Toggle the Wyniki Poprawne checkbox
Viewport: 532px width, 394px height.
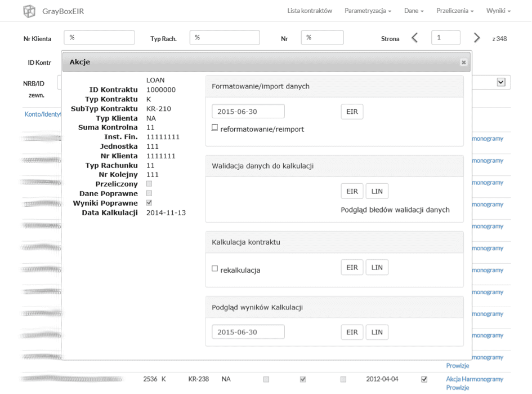[149, 203]
